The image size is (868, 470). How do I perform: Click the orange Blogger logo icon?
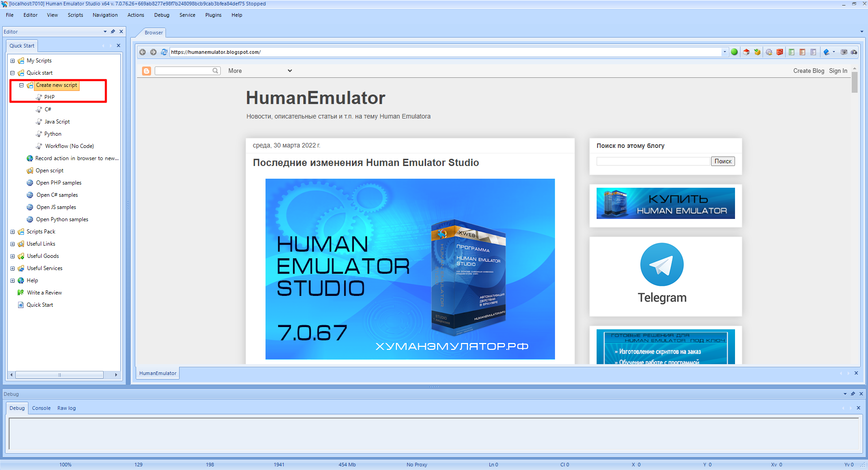click(147, 71)
